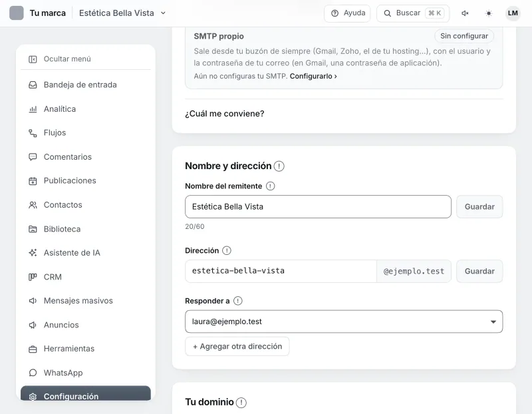Open the Responder a laura@ejemplo.test dropdown
The height and width of the screenshot is (414, 532).
pyautogui.click(x=344, y=321)
